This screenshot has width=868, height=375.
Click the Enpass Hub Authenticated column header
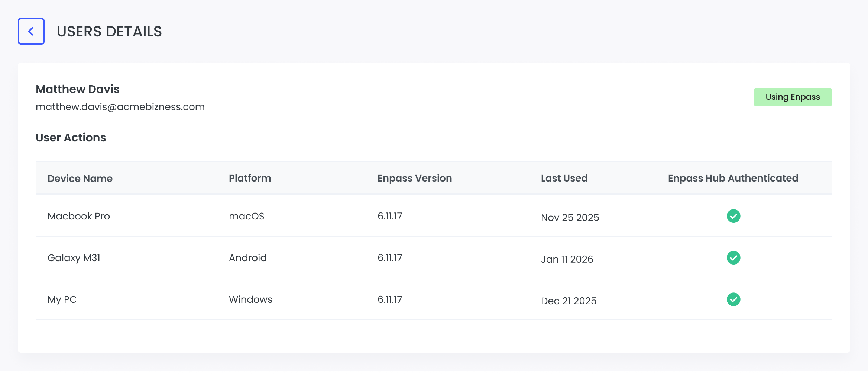tap(733, 178)
